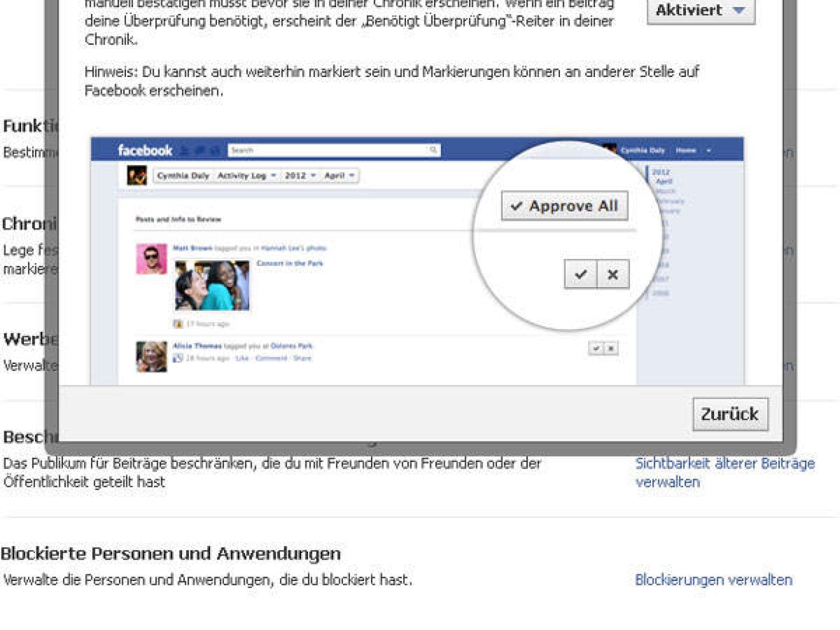Expand the Activity Log dropdown
The height and width of the screenshot is (630, 840).
(x=247, y=175)
